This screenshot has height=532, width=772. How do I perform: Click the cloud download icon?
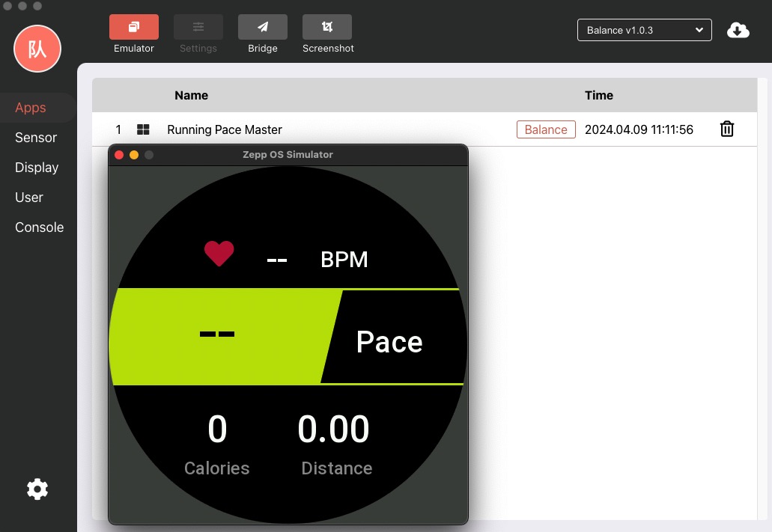point(738,30)
